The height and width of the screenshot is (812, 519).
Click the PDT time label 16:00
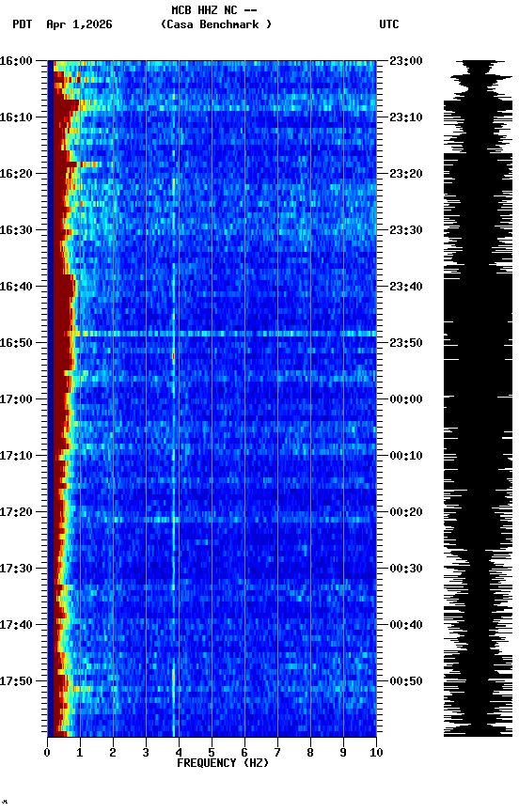click(x=16, y=61)
